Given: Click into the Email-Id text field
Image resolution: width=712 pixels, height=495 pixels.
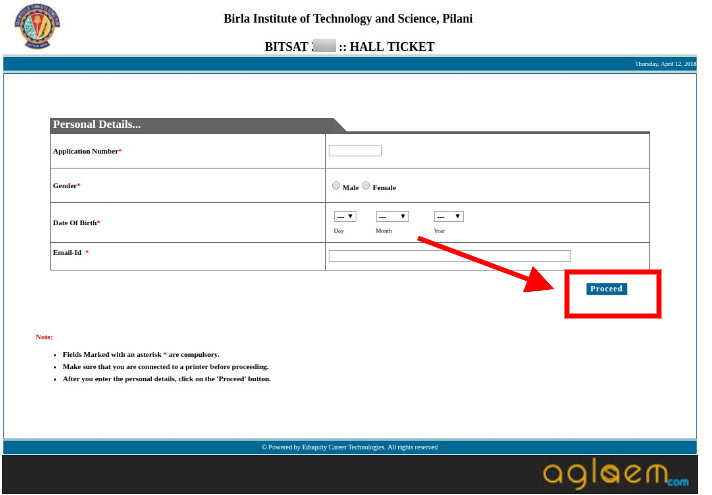Looking at the screenshot, I should click(x=450, y=256).
